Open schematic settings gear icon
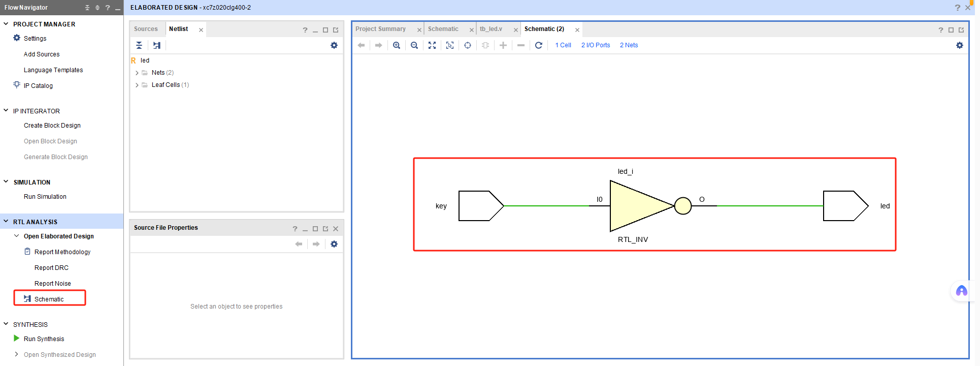The image size is (980, 366). click(959, 45)
